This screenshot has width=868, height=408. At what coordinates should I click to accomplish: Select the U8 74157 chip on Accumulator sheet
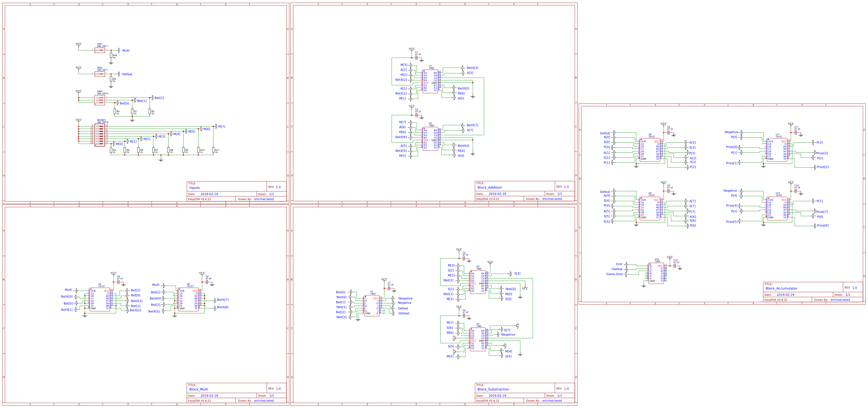[650, 150]
